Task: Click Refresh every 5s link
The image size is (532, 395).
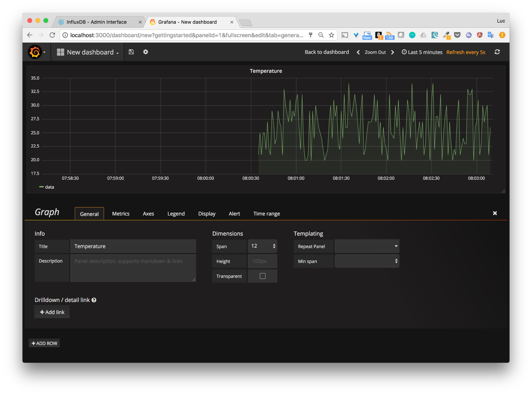Action: (x=466, y=52)
